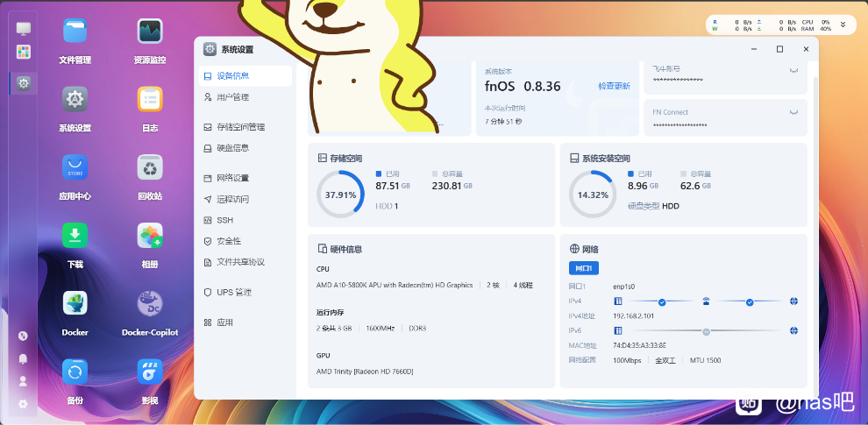The width and height of the screenshot is (868, 425).
Task: Open the SSH settings page
Action: pos(245,220)
